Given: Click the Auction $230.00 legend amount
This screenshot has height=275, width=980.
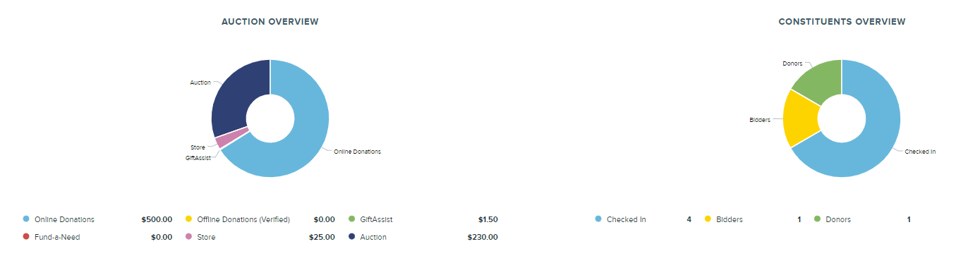Looking at the screenshot, I should pyautogui.click(x=483, y=237).
